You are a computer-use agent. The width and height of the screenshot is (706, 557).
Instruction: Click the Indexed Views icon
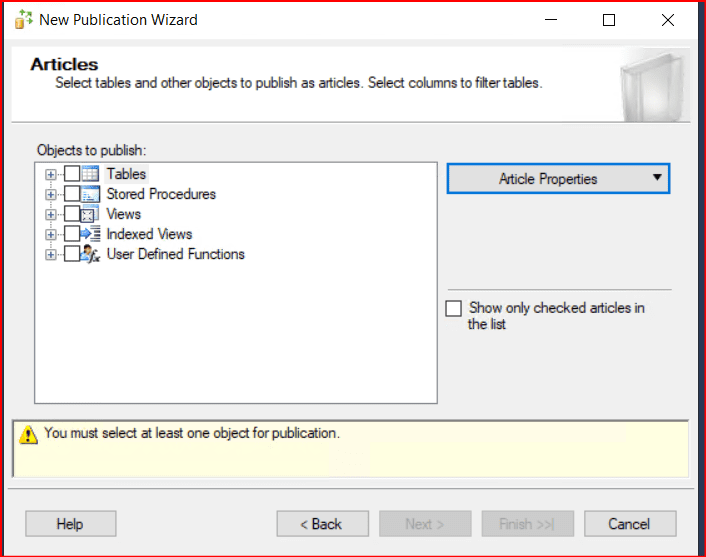tap(90, 234)
